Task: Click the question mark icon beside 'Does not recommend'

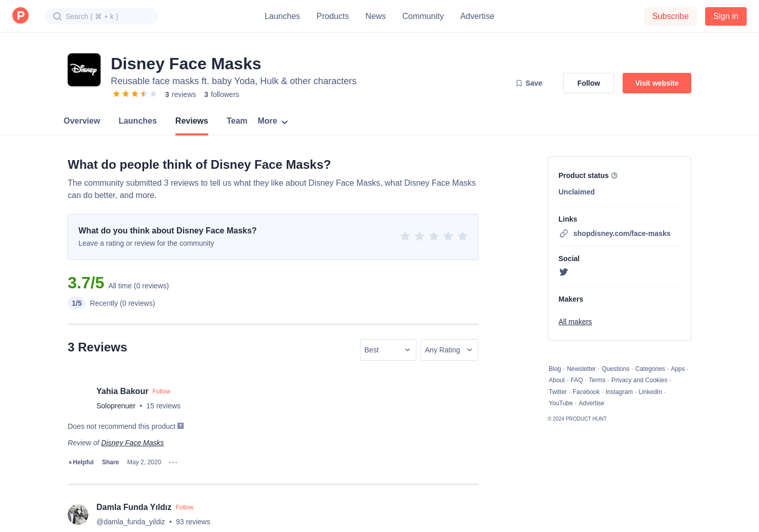Action: pos(181,426)
